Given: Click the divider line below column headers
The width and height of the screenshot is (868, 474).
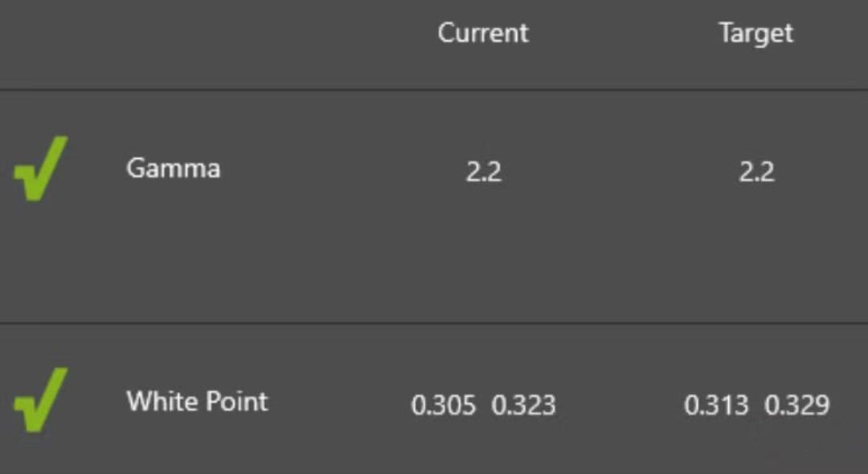Looking at the screenshot, I should (x=434, y=89).
